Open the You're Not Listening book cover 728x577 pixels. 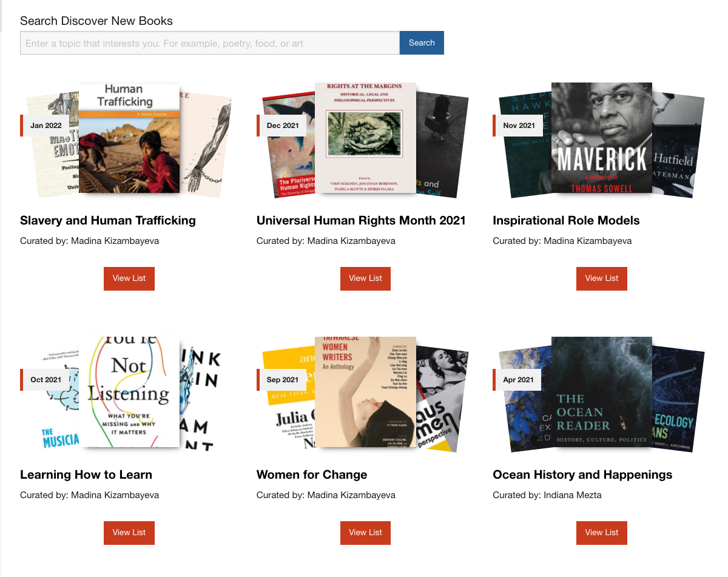[129, 392]
